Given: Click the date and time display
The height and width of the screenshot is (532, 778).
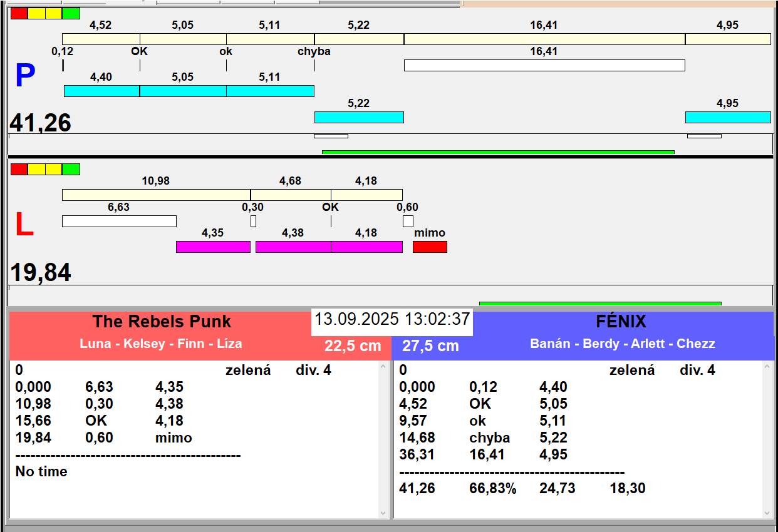Looking at the screenshot, I should [x=392, y=319].
